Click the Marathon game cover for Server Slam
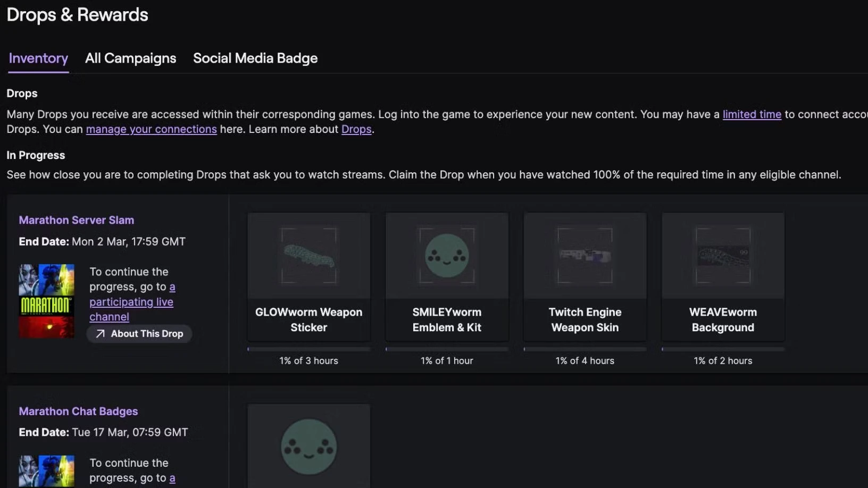 click(47, 301)
